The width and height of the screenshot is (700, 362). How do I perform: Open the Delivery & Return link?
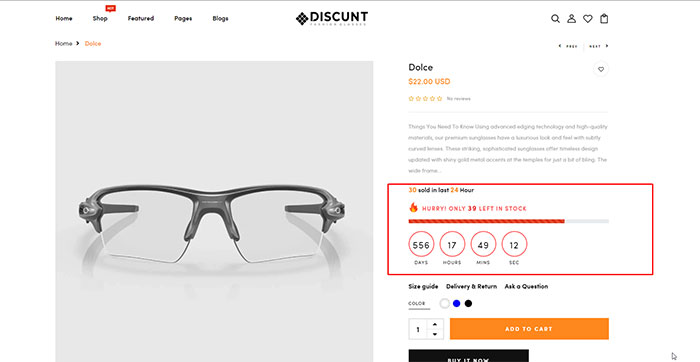[x=471, y=287]
